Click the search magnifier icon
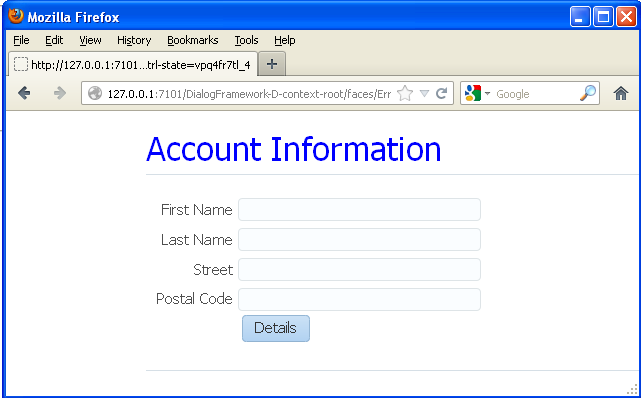Viewport: 641px width, 398px height. click(x=588, y=93)
